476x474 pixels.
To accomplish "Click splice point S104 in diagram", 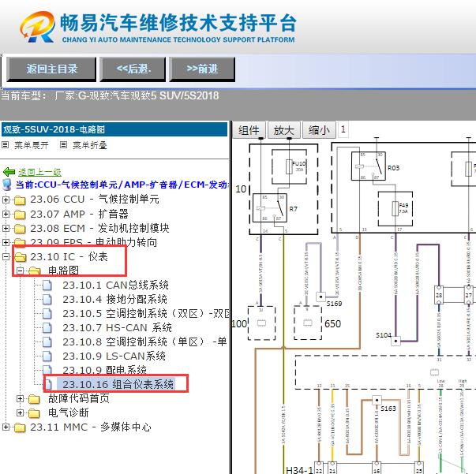I will coord(395,342).
